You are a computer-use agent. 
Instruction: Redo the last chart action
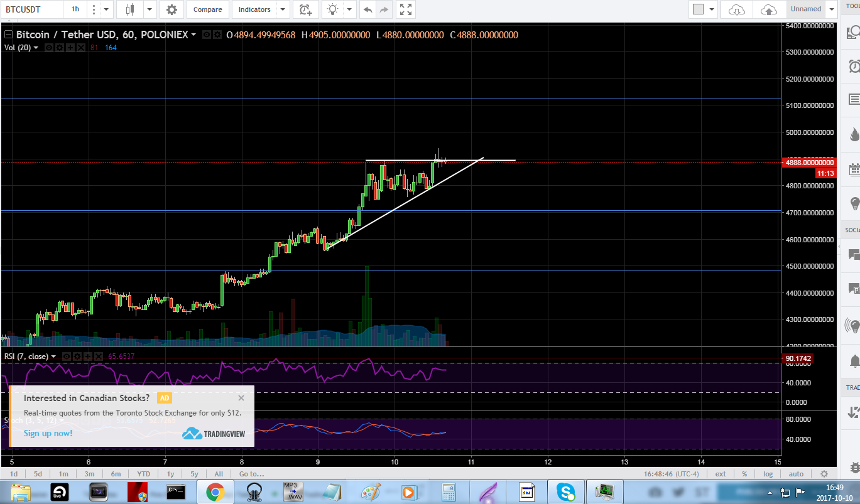pos(384,9)
